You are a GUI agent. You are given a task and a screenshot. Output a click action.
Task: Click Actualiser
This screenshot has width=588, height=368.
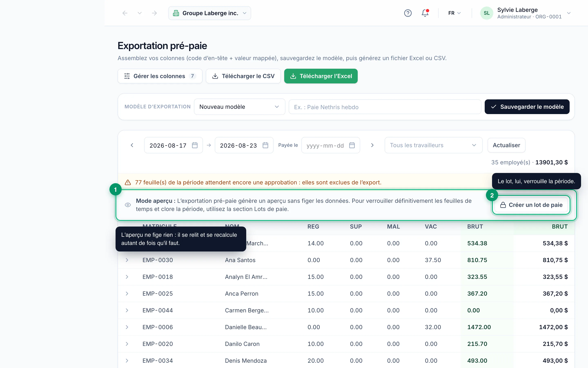506,145
